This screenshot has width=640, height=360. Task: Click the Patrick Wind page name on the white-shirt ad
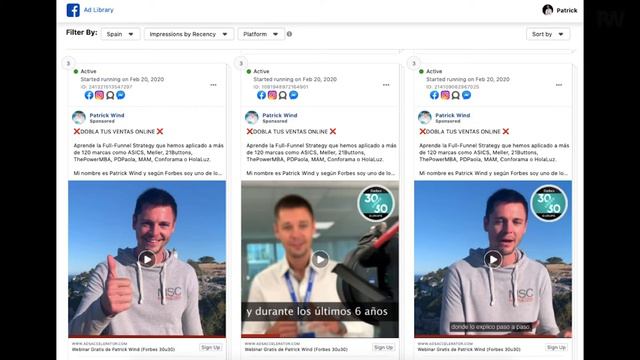point(280,115)
